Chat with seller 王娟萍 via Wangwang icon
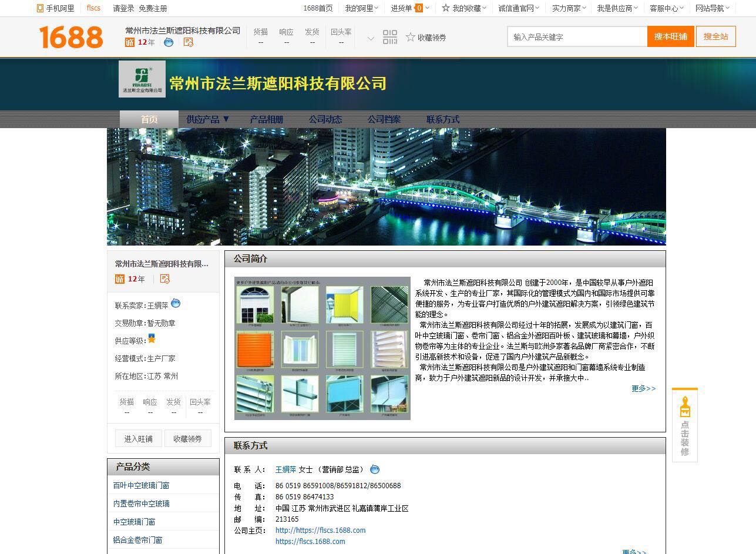Viewport: 756px width, 554px height. 176,304
